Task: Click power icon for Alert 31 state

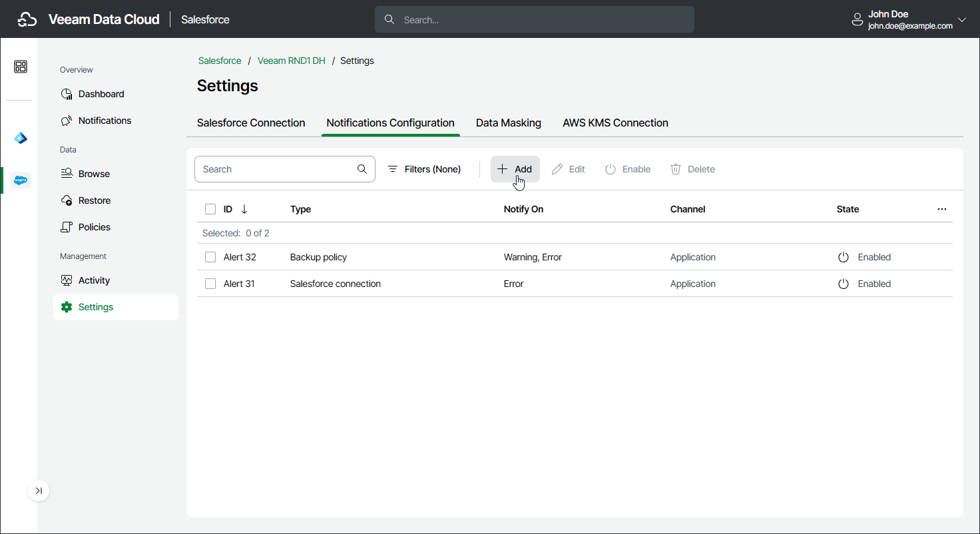Action: click(x=844, y=284)
